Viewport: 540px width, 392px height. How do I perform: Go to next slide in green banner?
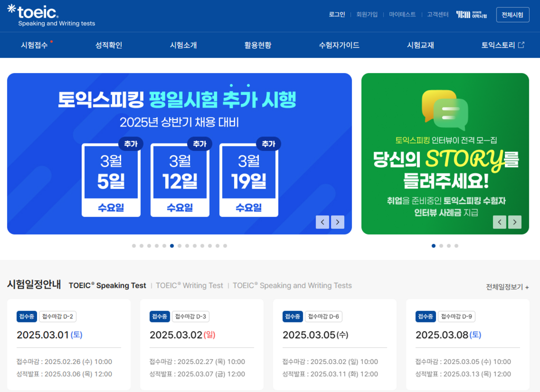click(x=515, y=222)
